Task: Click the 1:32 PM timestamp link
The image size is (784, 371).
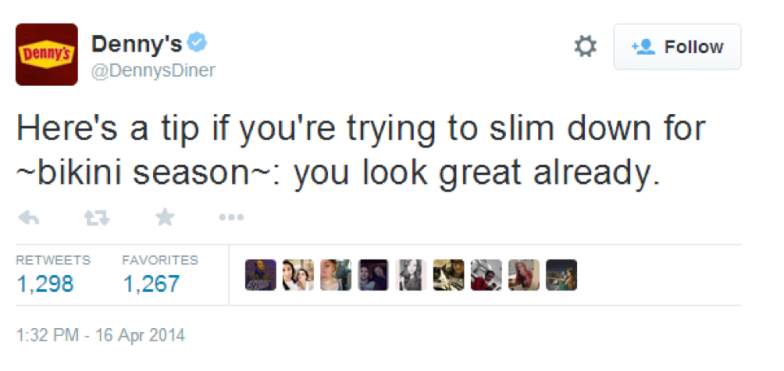Action: (100, 335)
